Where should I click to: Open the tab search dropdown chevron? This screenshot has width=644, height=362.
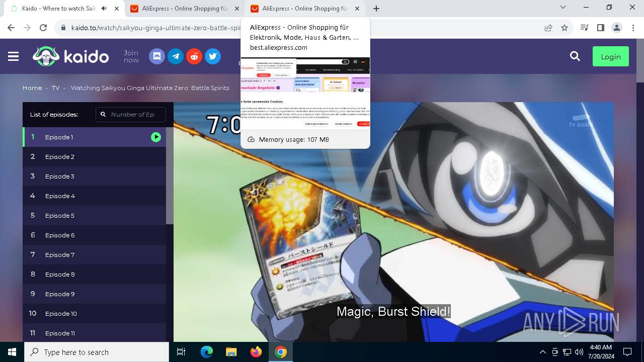pyautogui.click(x=562, y=8)
